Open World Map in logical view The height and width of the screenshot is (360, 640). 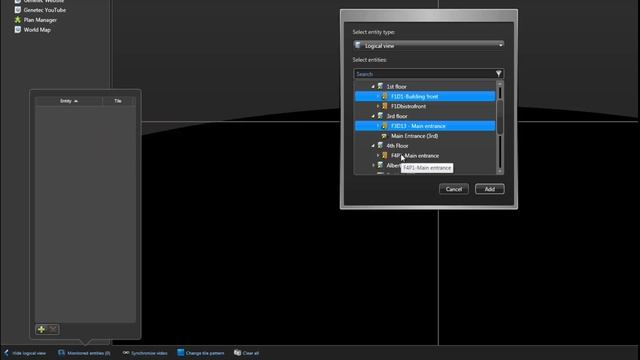(37, 30)
